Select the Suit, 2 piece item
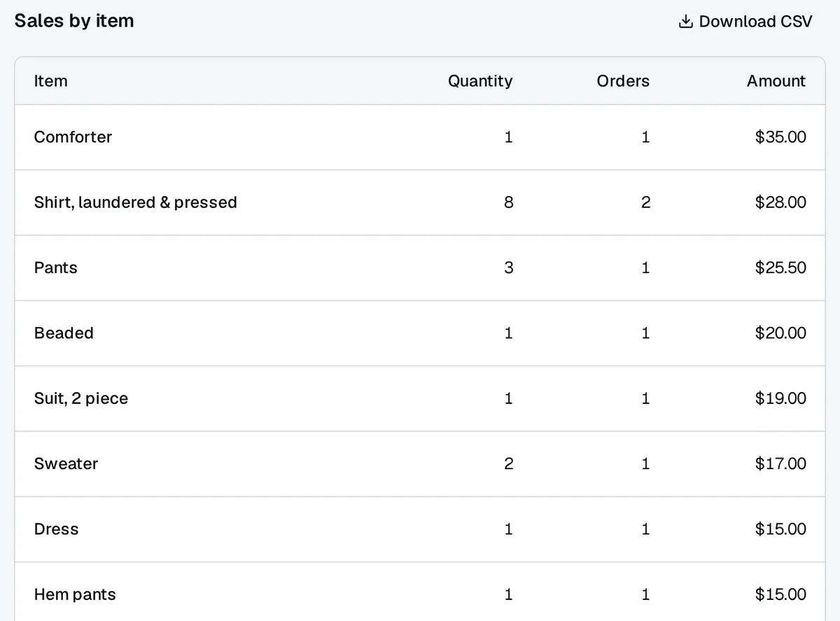Image resolution: width=840 pixels, height=621 pixels. [x=81, y=398]
